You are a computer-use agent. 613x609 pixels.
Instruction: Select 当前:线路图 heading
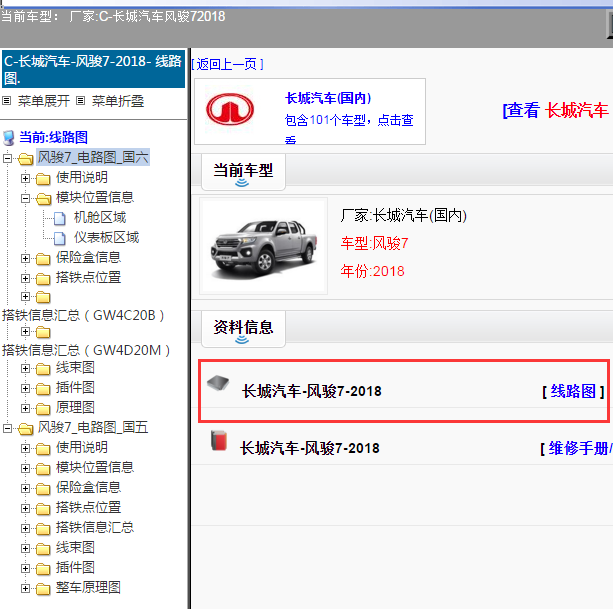[54, 138]
